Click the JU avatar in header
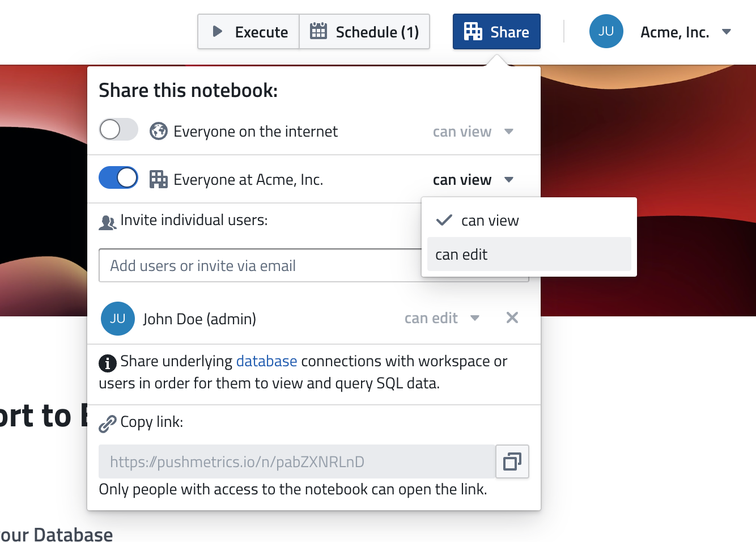The width and height of the screenshot is (756, 542). (x=606, y=32)
